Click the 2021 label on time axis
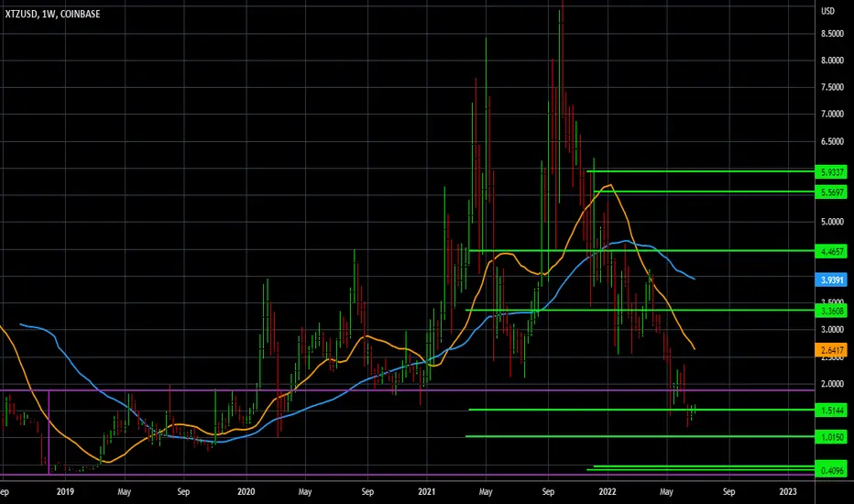 426,491
